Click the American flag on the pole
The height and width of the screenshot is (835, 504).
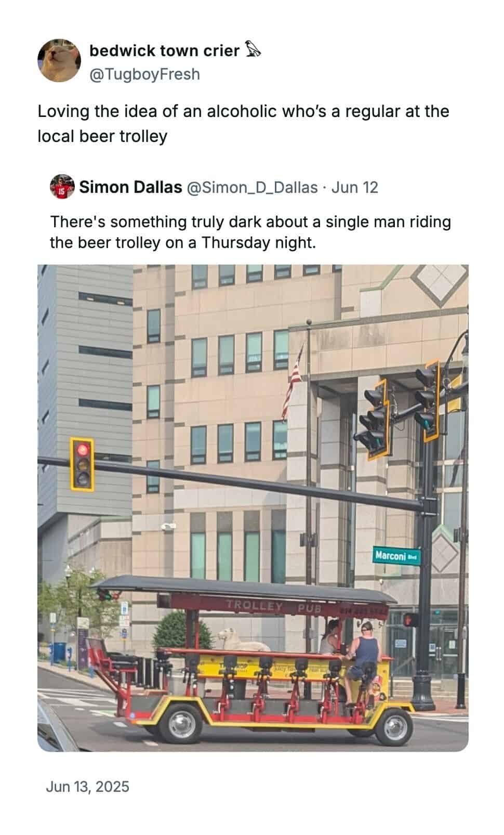point(292,384)
